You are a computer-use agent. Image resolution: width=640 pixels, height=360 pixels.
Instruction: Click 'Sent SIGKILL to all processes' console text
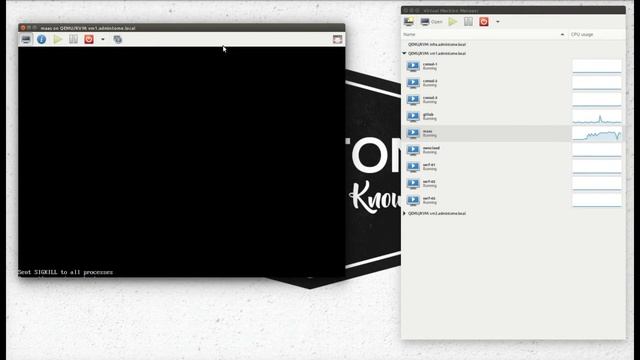[65, 272]
